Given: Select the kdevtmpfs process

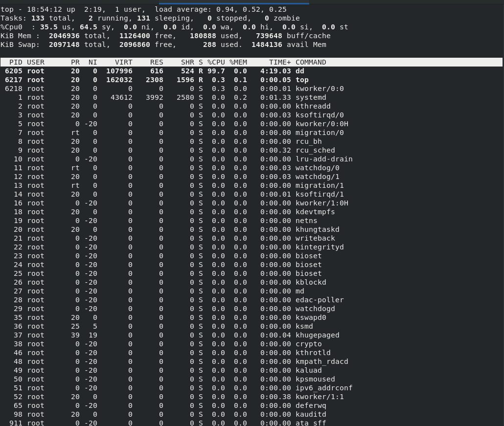Looking at the screenshot, I should pos(315,212).
